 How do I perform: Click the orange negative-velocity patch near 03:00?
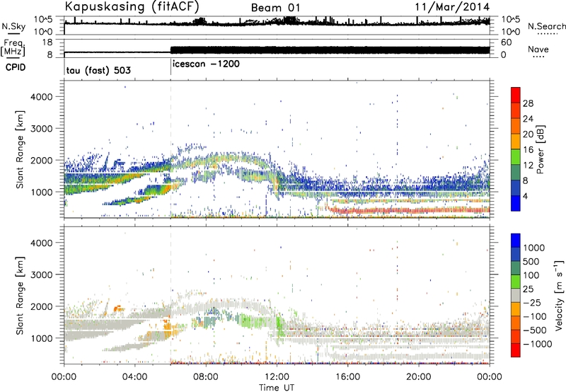(x=118, y=309)
